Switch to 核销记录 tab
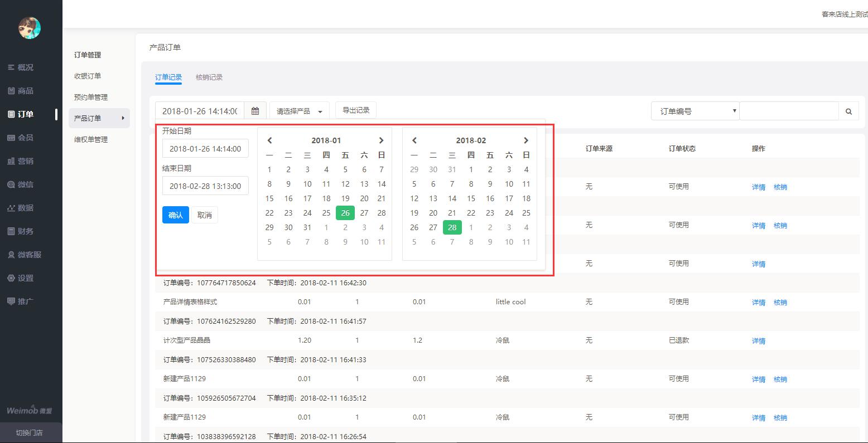This screenshot has width=868, height=443. point(209,77)
